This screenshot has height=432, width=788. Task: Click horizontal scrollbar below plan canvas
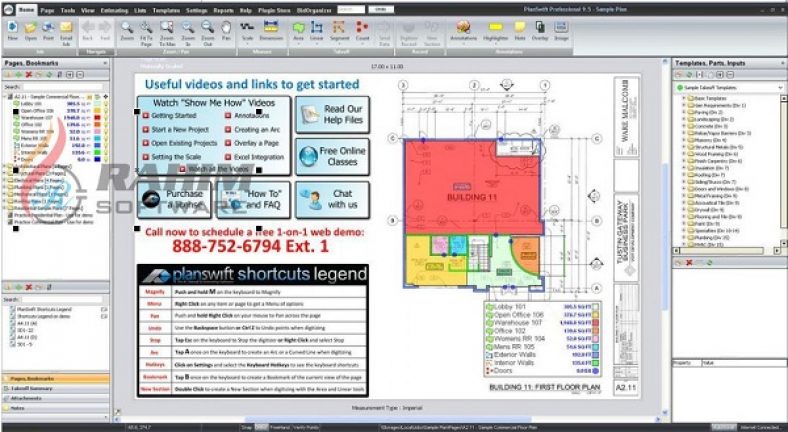[387, 419]
